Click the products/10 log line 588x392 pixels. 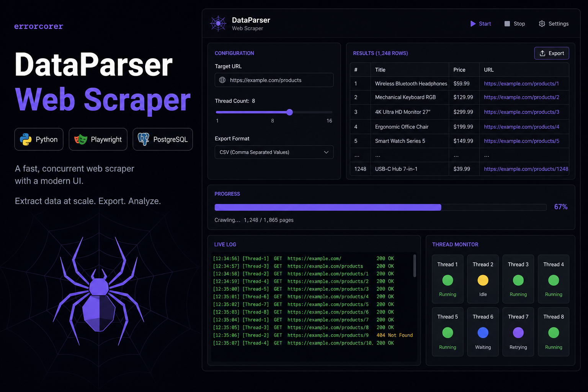(x=303, y=343)
